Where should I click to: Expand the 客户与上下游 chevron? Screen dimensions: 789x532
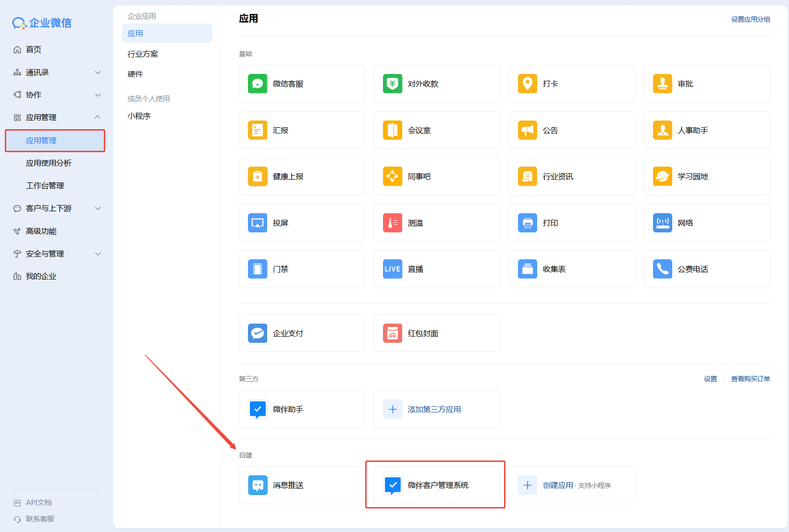tap(98, 208)
